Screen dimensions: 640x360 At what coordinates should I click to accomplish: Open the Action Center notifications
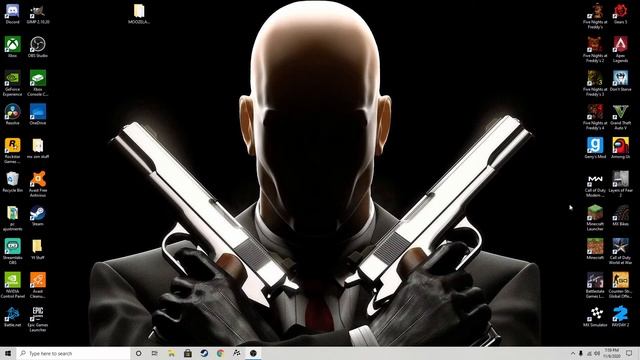click(x=630, y=353)
